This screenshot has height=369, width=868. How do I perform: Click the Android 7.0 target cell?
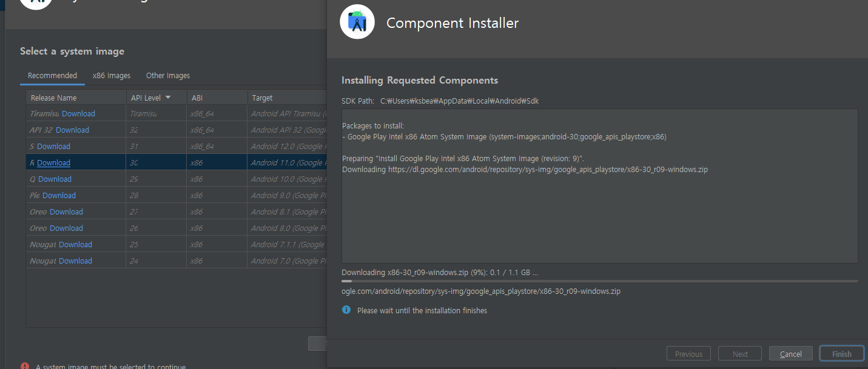click(x=287, y=261)
